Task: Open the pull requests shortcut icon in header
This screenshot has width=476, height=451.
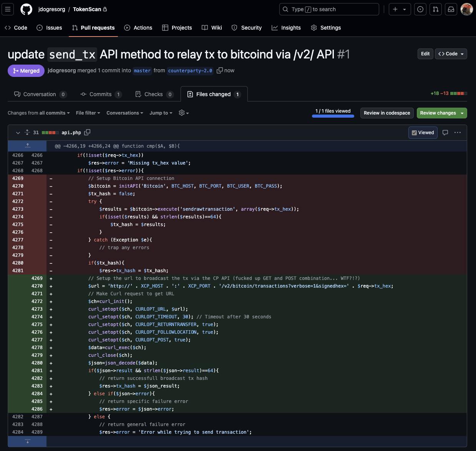Action: click(436, 9)
